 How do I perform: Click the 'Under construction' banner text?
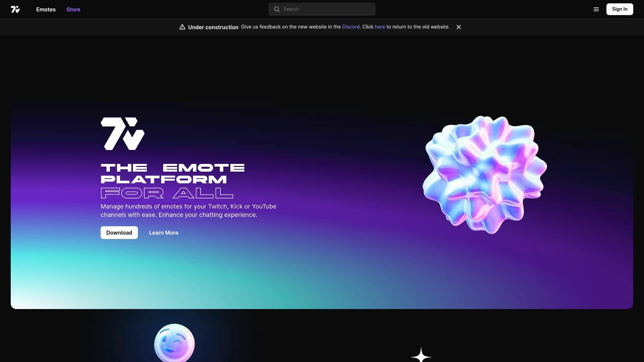coord(213,27)
